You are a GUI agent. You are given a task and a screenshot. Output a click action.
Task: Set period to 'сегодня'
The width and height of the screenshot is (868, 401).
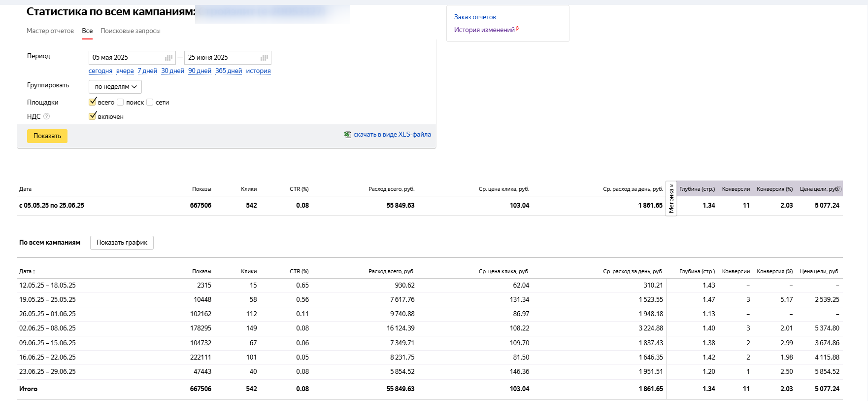[x=100, y=71]
